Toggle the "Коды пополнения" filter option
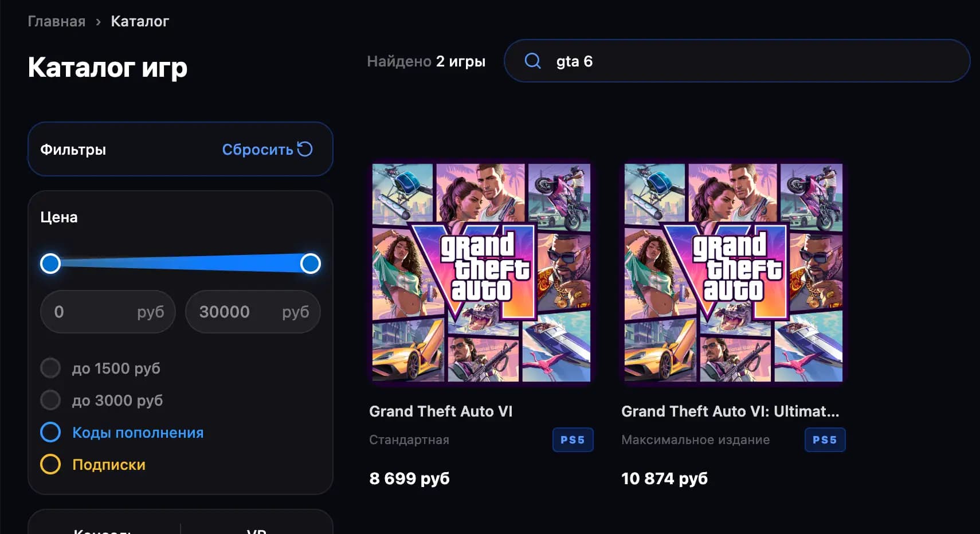 click(x=122, y=432)
